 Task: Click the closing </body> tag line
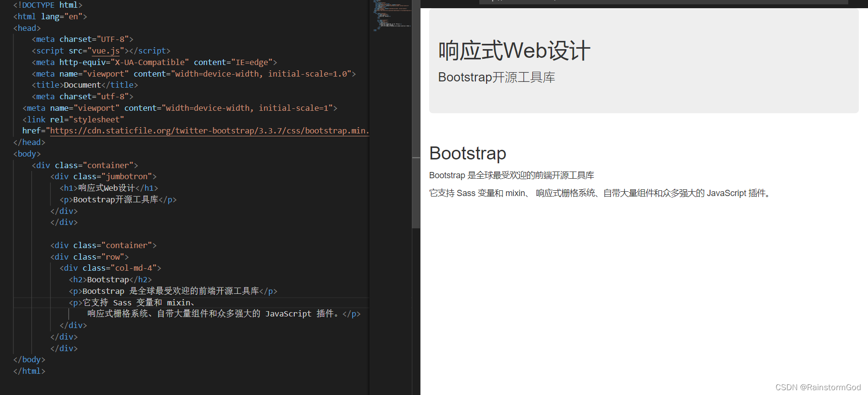29,359
